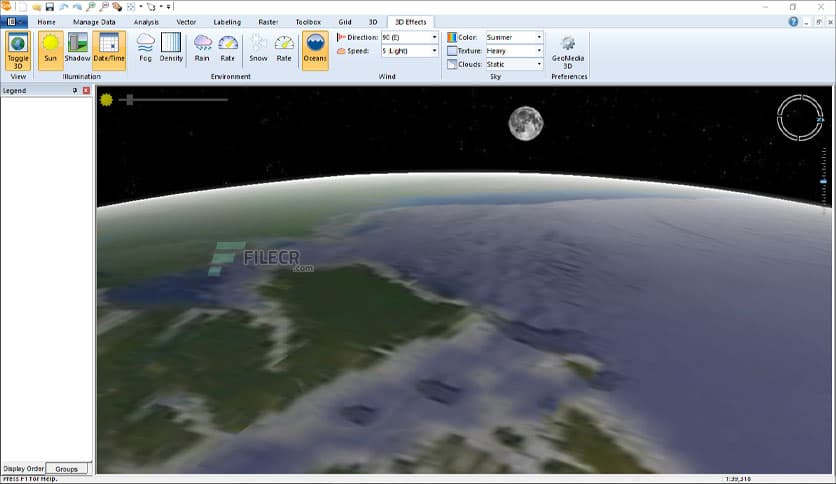Open the Raster ribbon tab
Image resolution: width=836 pixels, height=484 pixels.
click(x=266, y=21)
